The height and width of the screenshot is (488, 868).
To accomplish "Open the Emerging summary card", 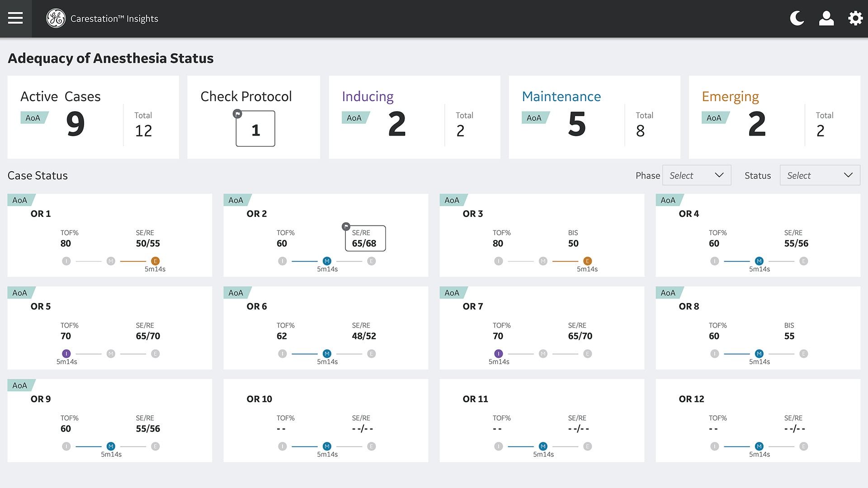I will coord(774,117).
